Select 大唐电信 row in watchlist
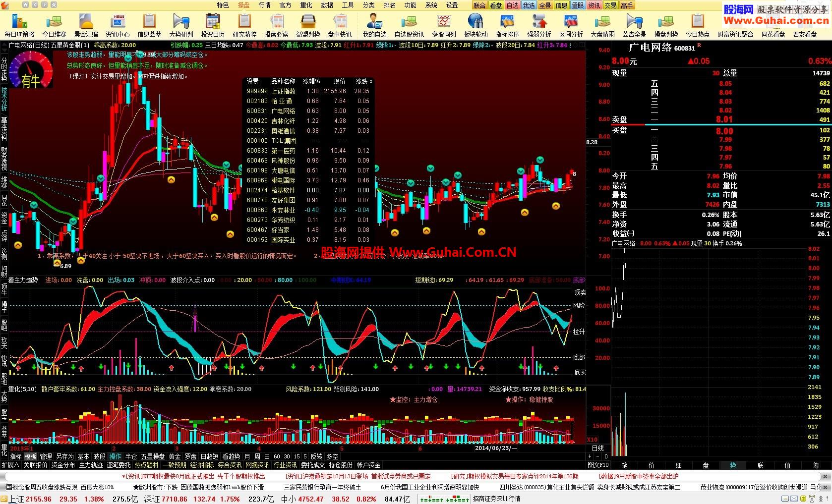The height and width of the screenshot is (504, 832). (x=308, y=170)
